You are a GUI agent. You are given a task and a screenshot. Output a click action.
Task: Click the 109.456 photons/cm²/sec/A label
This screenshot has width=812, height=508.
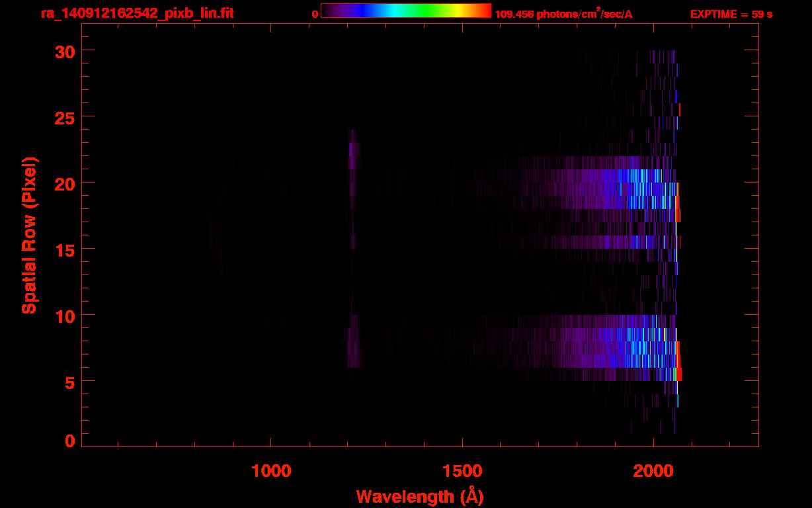[563, 13]
